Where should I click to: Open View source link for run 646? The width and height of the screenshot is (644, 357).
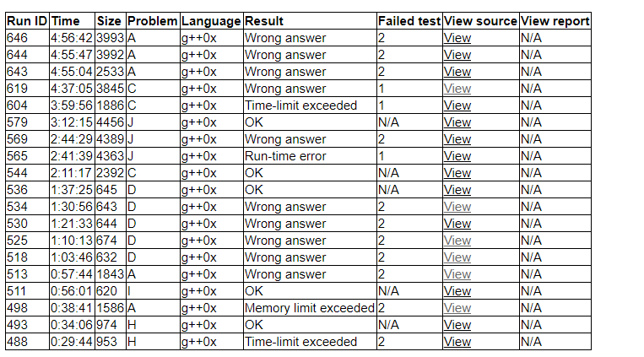coord(457,38)
